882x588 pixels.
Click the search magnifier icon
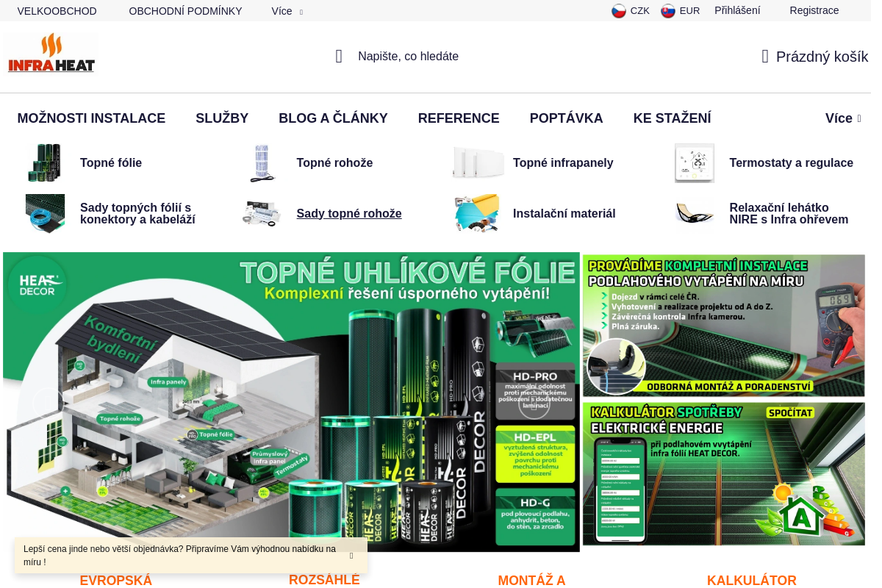pos(338,56)
